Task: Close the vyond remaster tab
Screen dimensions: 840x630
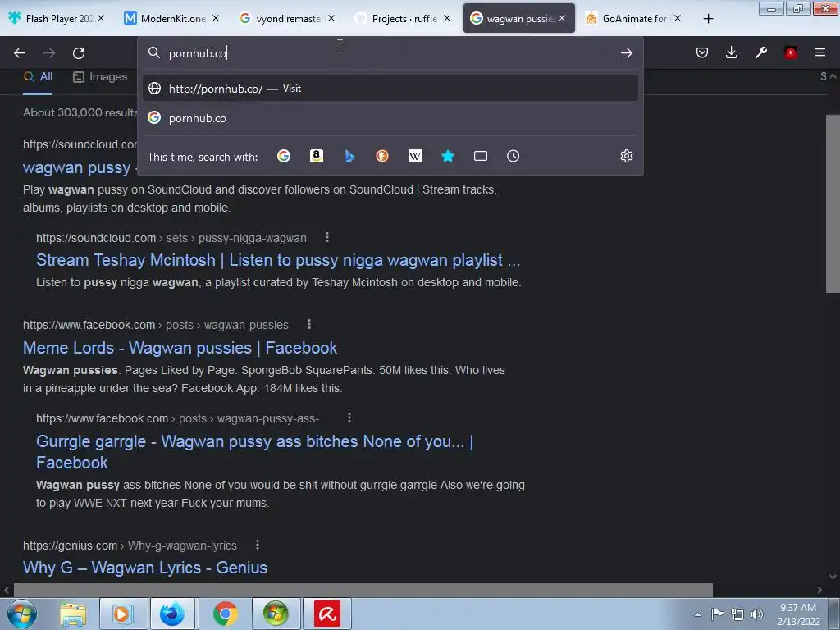Action: click(x=331, y=19)
